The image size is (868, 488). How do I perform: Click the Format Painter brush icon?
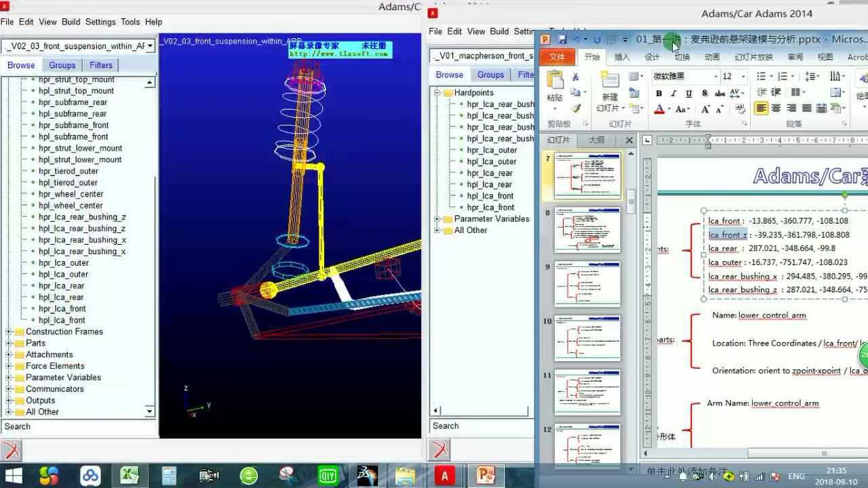click(x=576, y=108)
